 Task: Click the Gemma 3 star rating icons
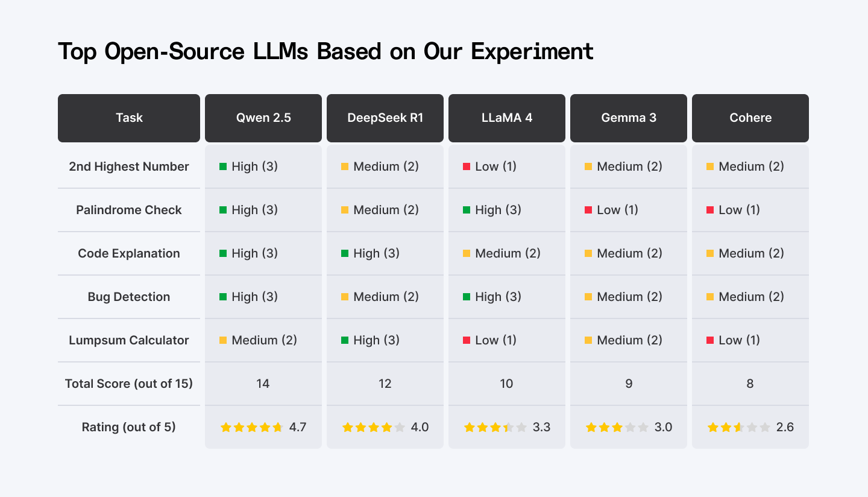click(617, 427)
